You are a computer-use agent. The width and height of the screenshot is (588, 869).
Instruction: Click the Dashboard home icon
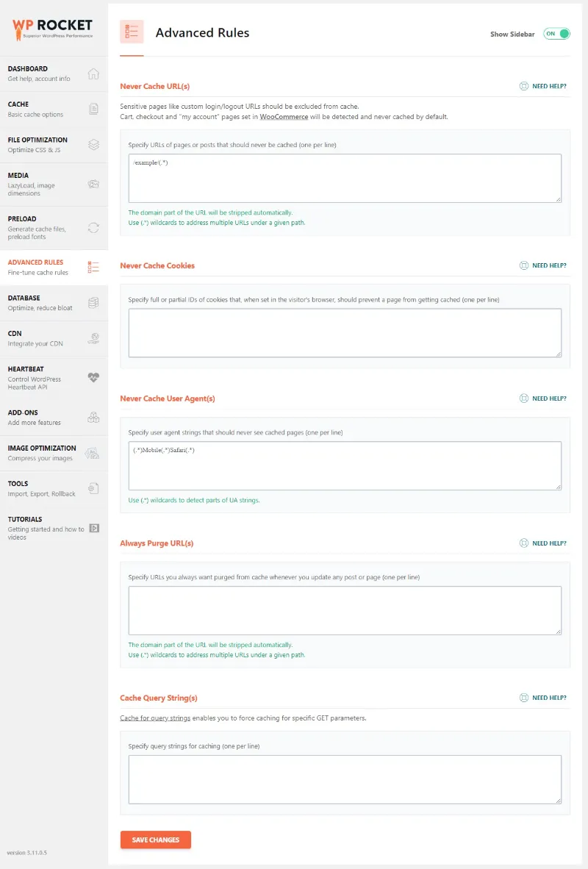click(x=93, y=74)
